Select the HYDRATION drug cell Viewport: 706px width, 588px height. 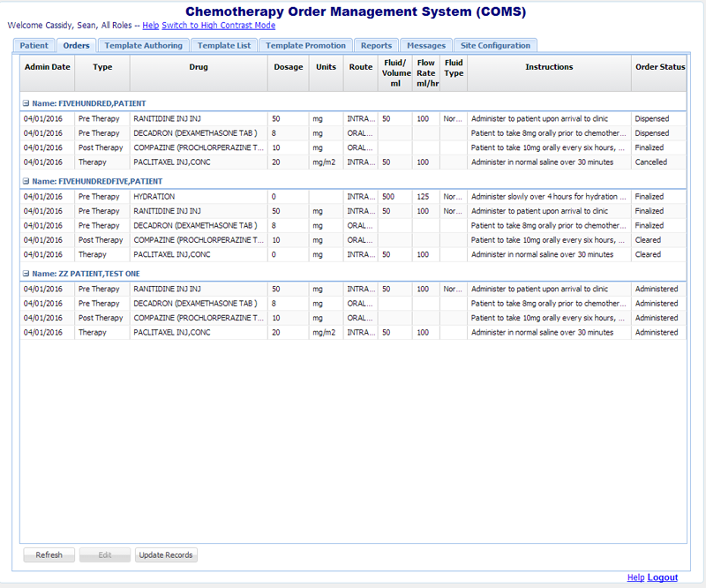[199, 197]
